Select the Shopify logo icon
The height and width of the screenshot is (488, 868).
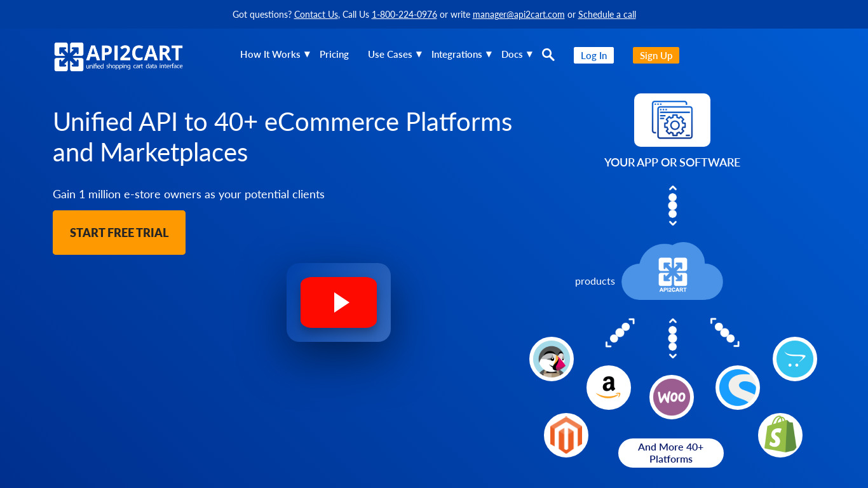click(780, 435)
